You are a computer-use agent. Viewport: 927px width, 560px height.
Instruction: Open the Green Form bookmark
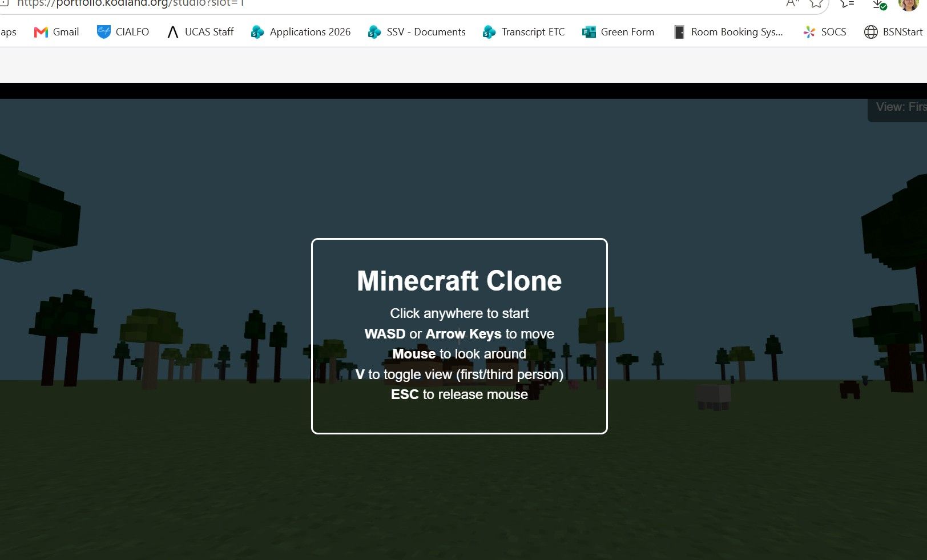tap(618, 32)
